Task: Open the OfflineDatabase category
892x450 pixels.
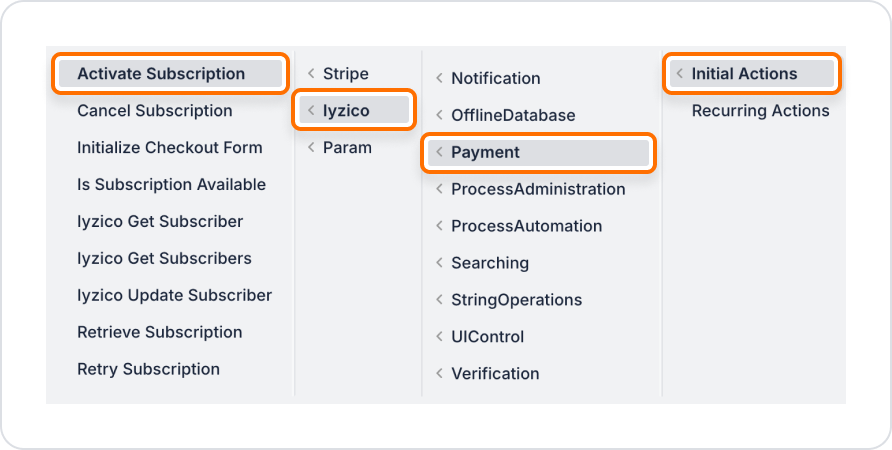Action: [x=513, y=115]
